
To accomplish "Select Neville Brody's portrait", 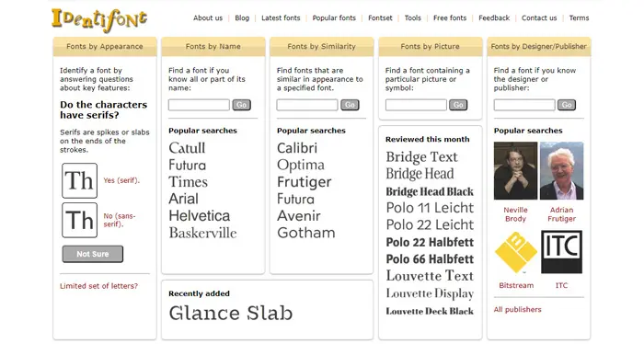I will click(515, 171).
